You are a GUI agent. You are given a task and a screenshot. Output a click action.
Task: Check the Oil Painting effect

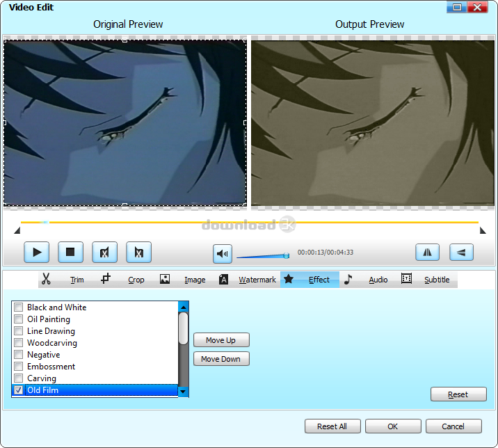pyautogui.click(x=19, y=319)
